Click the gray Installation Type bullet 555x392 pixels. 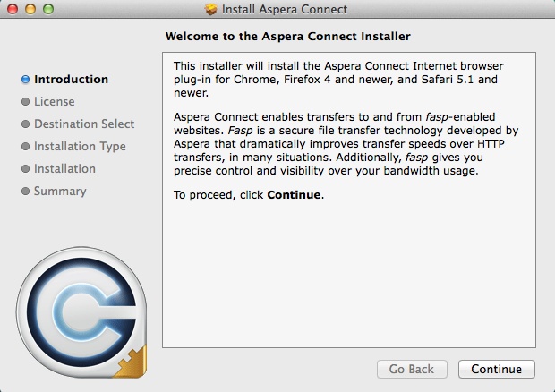(x=25, y=147)
